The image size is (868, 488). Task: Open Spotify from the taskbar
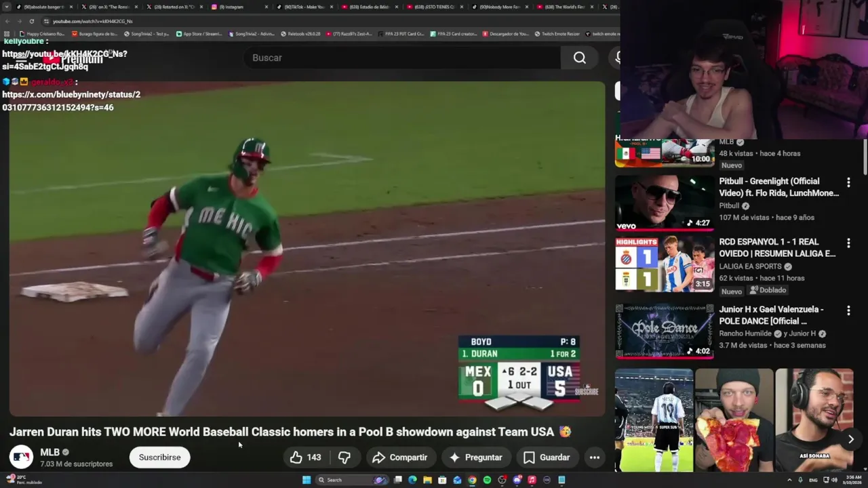487,480
